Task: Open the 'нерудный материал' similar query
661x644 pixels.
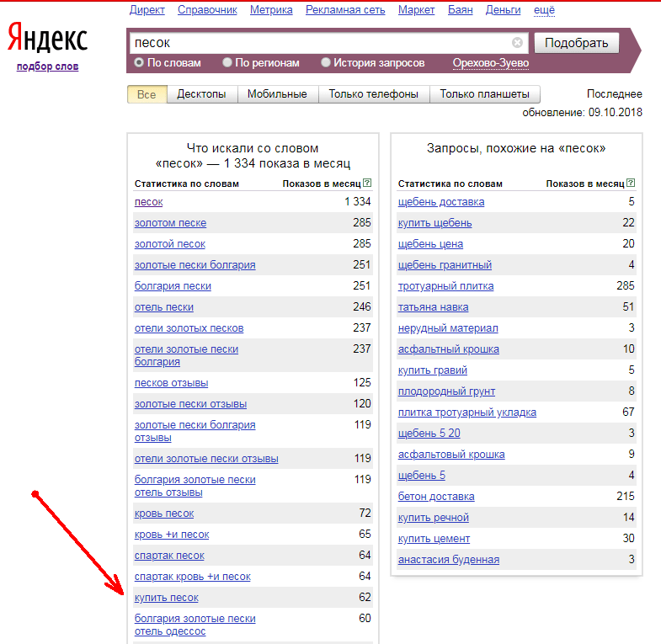Action: pos(448,328)
